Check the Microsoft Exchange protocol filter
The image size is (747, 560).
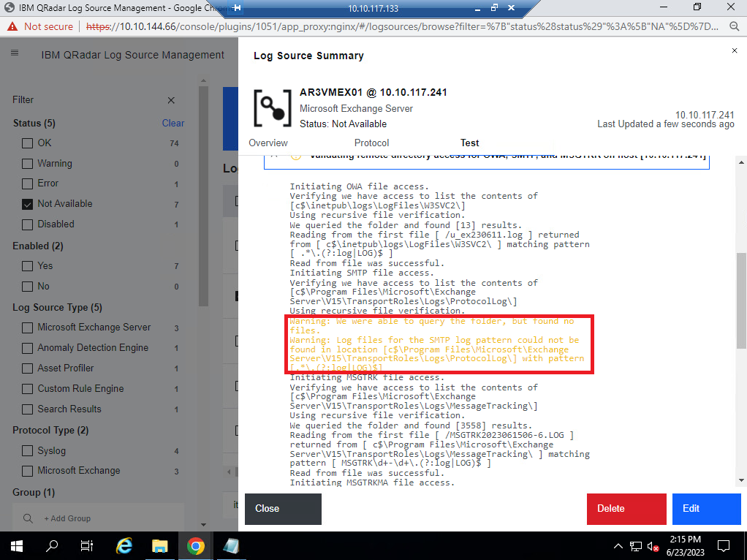pos(28,471)
